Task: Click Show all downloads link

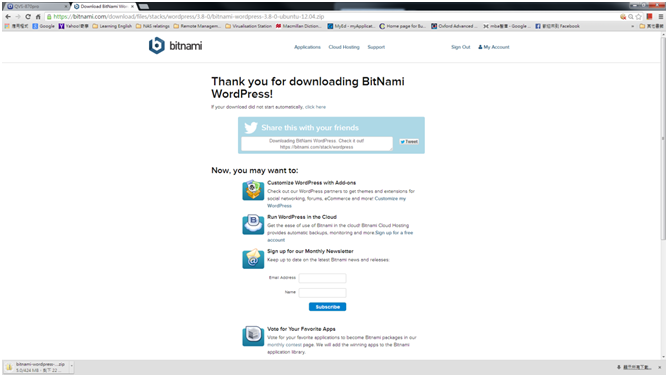Action: point(634,367)
